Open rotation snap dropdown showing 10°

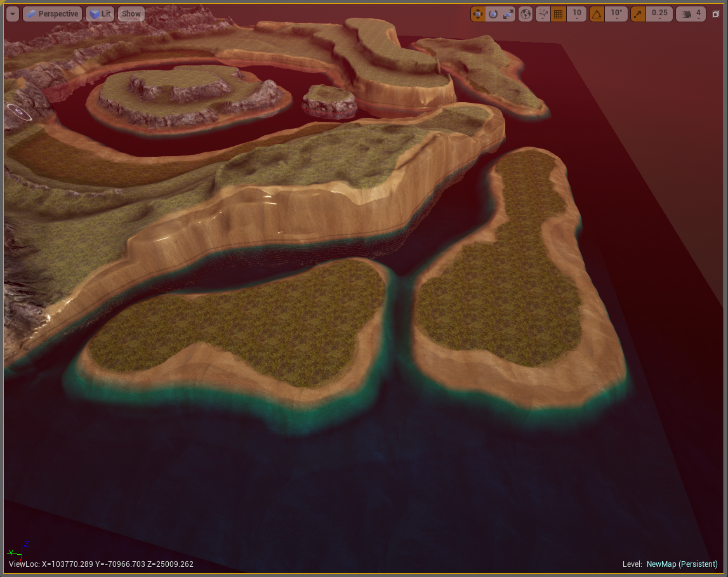pos(616,14)
